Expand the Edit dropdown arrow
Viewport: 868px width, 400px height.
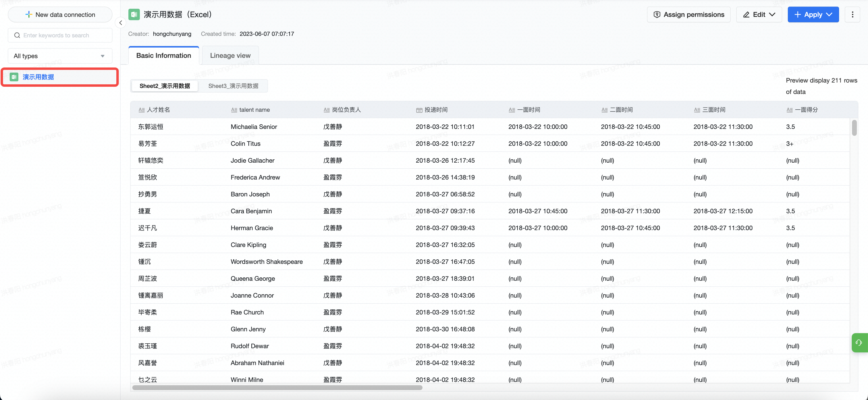click(x=772, y=14)
